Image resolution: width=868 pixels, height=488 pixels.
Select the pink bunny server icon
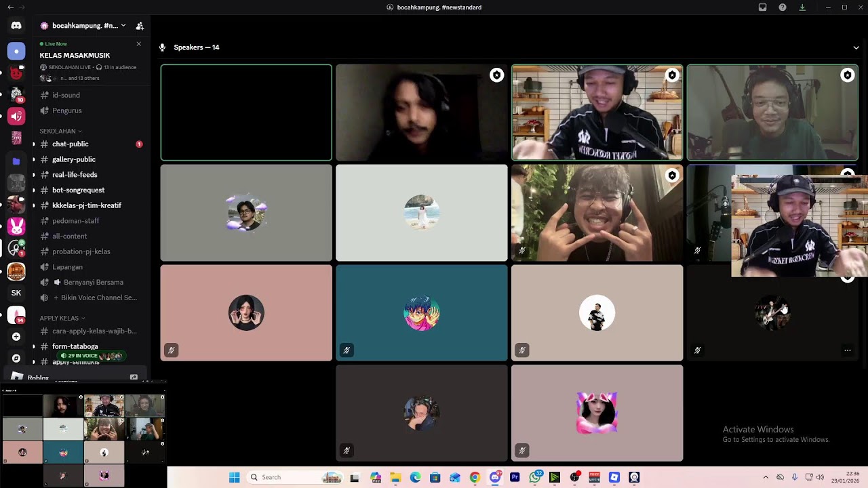(16, 226)
